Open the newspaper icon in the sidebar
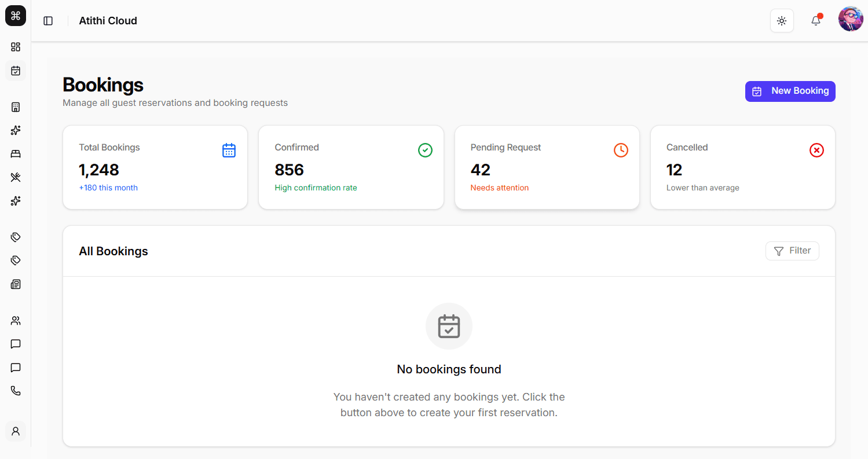The image size is (868, 459). [x=16, y=284]
